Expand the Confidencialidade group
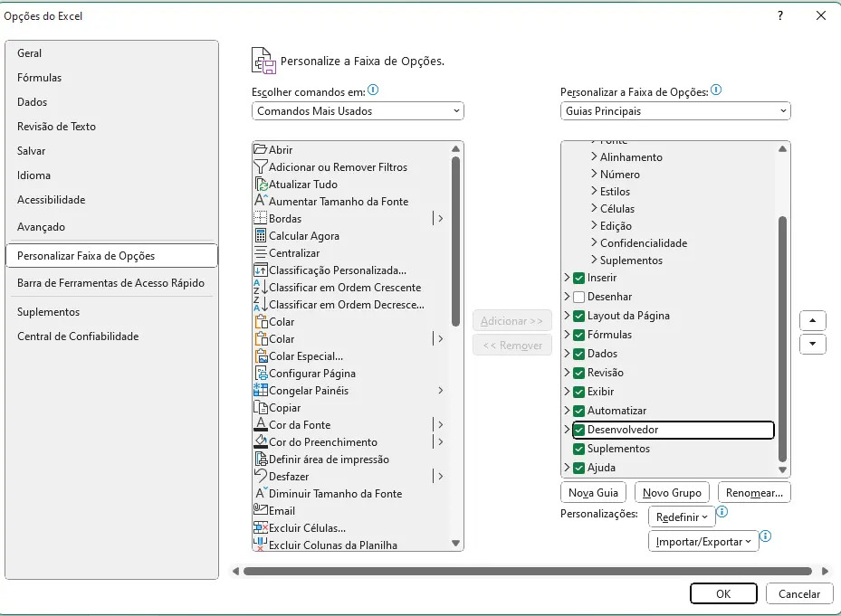The height and width of the screenshot is (616, 841). (594, 242)
